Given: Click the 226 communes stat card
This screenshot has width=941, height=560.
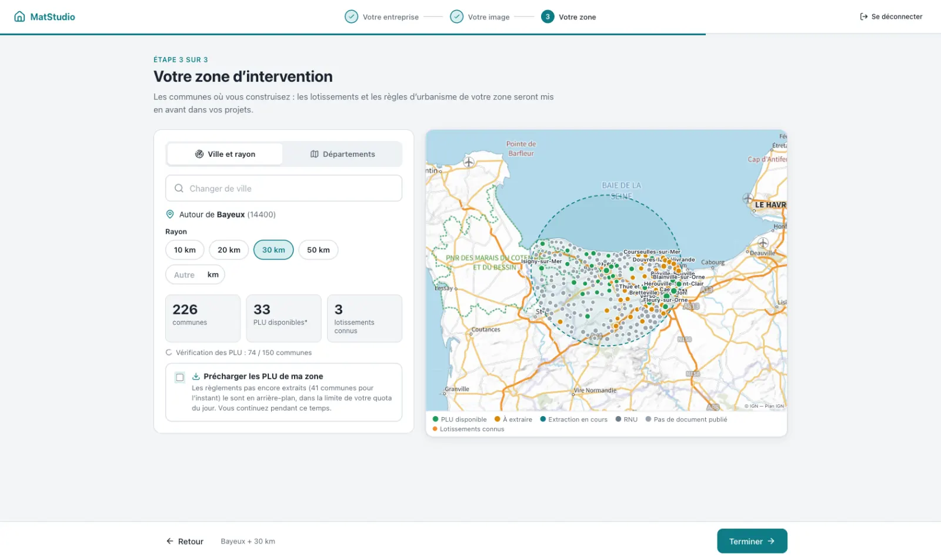Looking at the screenshot, I should [x=203, y=318].
